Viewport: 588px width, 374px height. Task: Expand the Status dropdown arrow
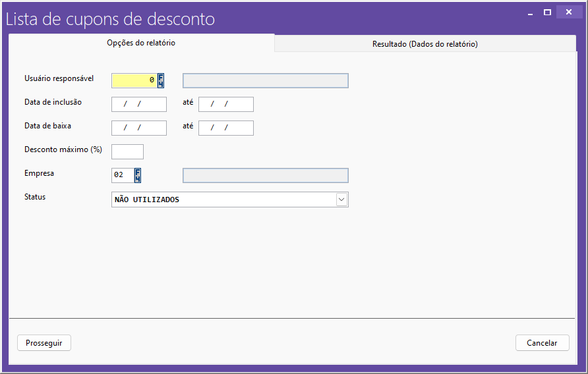[x=341, y=200]
